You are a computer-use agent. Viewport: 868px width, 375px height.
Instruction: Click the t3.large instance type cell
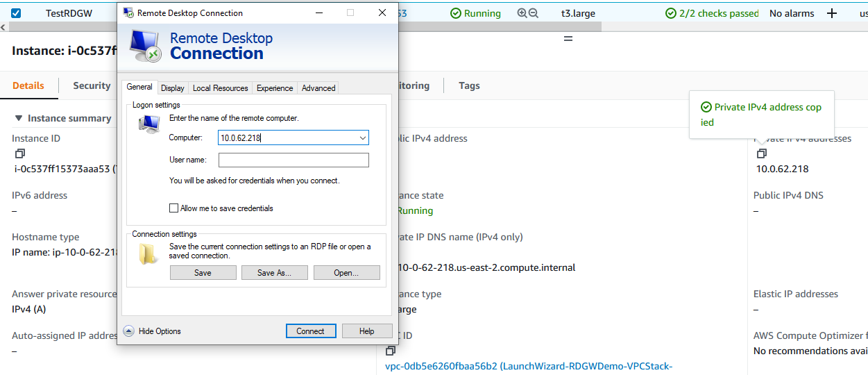pos(578,13)
